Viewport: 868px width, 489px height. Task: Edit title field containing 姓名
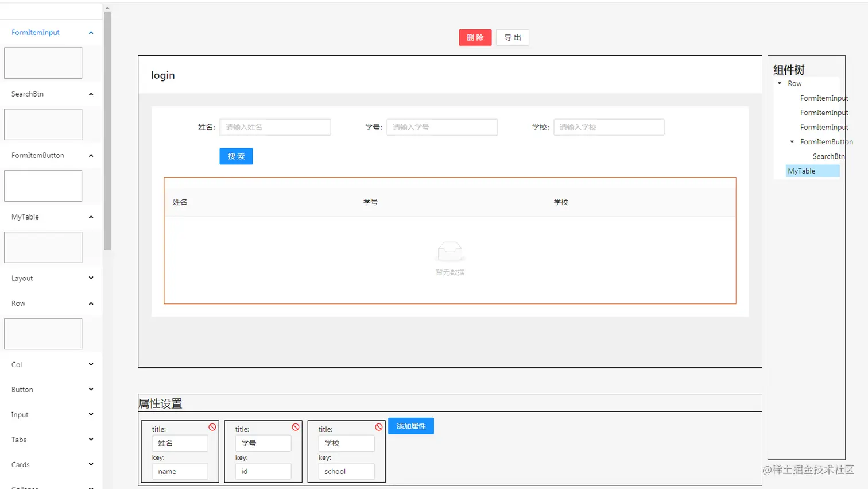click(180, 443)
